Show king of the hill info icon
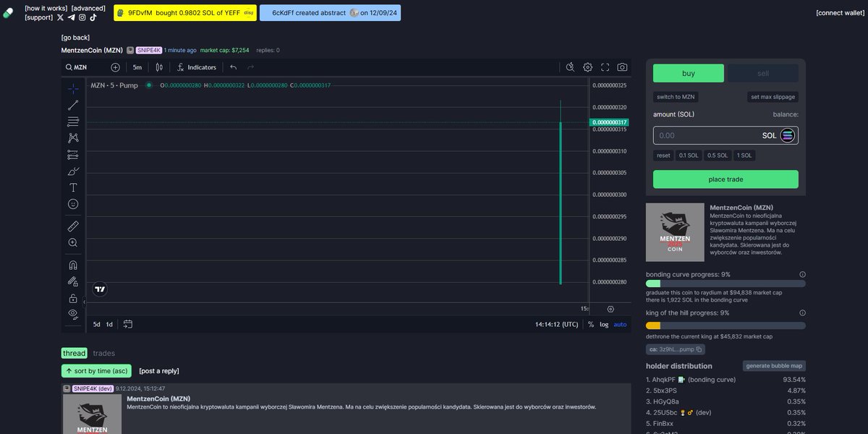Viewport: 868px width, 434px height. [x=802, y=313]
